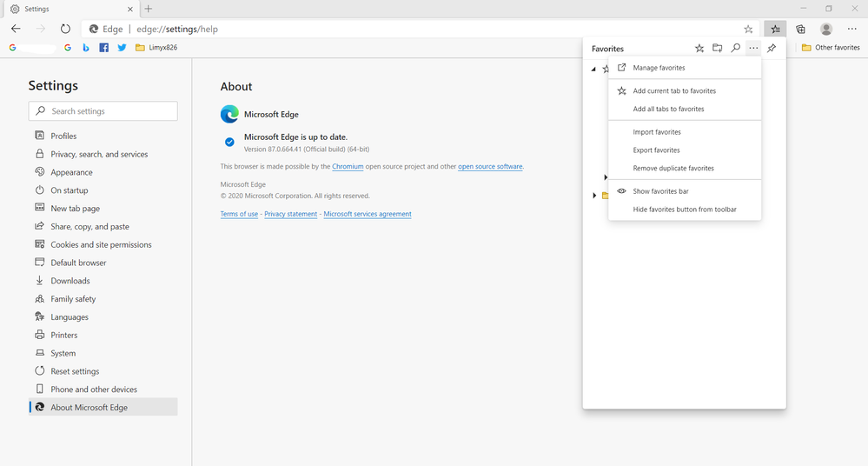Open the Limyx826 favorites folder
Viewport: 868px width, 466px height.
[x=156, y=48]
